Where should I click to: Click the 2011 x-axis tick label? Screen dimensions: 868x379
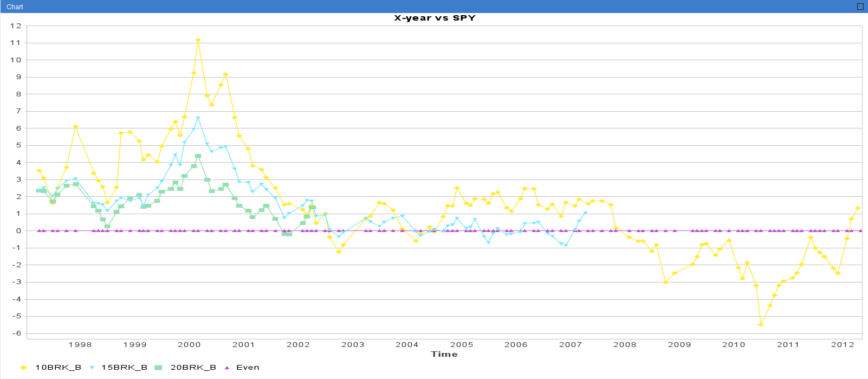click(788, 344)
